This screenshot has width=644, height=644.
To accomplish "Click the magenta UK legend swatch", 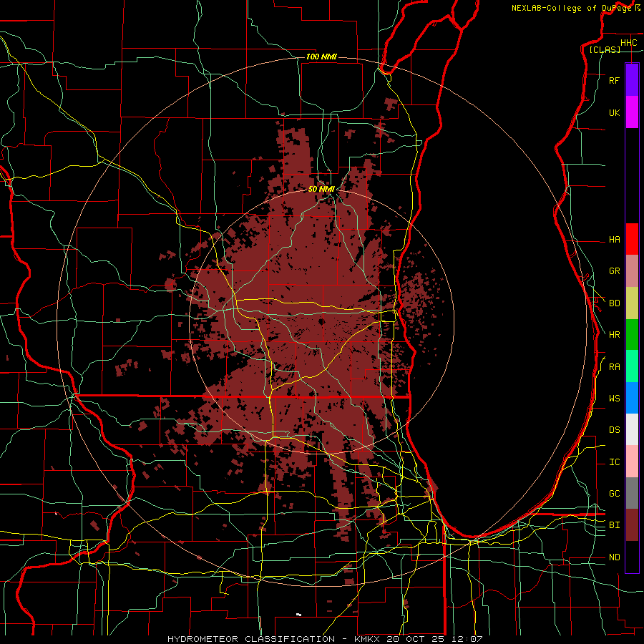I will 632,112.
